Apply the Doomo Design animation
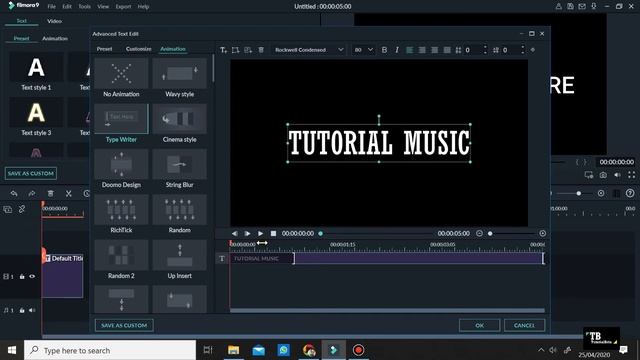 point(121,169)
